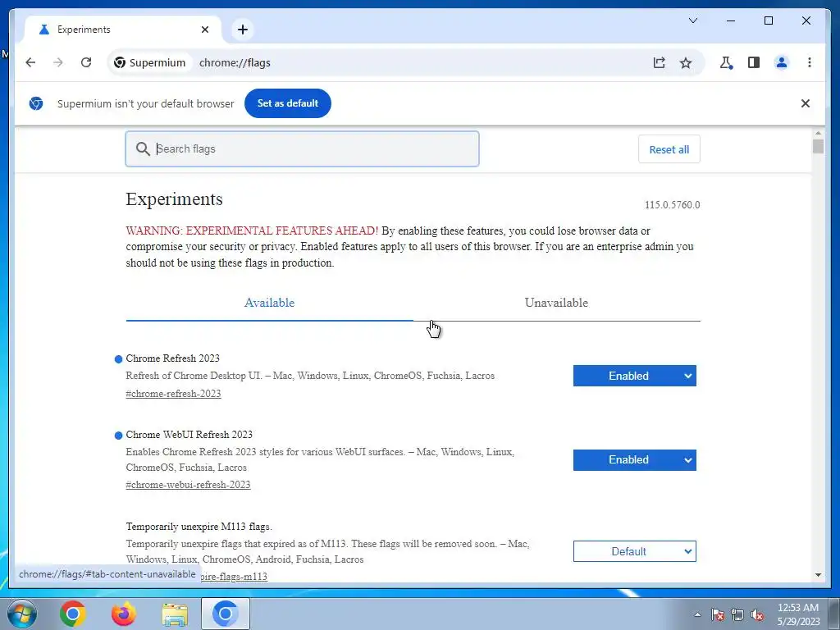The width and height of the screenshot is (840, 630).
Task: Click the vertical scrollbar thumb
Action: (x=818, y=146)
